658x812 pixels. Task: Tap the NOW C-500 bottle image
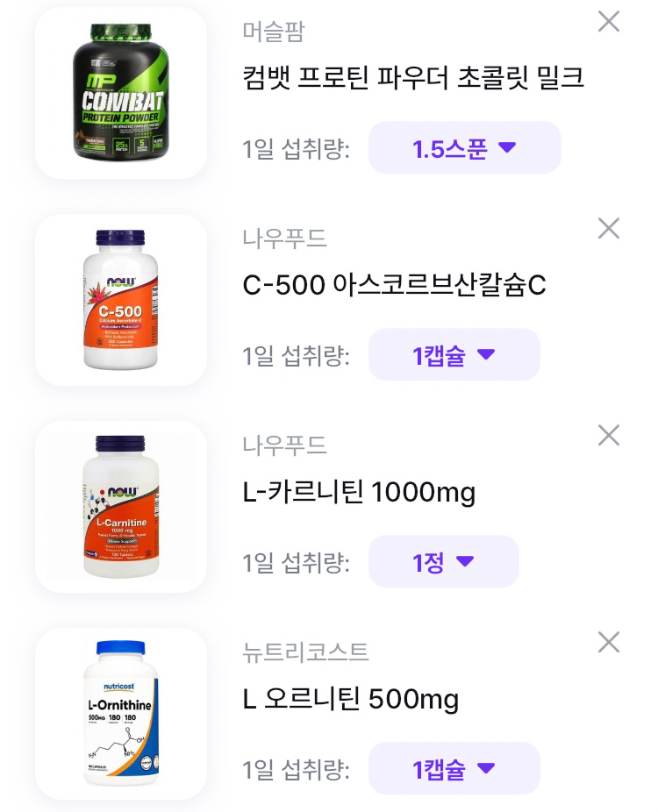click(x=121, y=300)
